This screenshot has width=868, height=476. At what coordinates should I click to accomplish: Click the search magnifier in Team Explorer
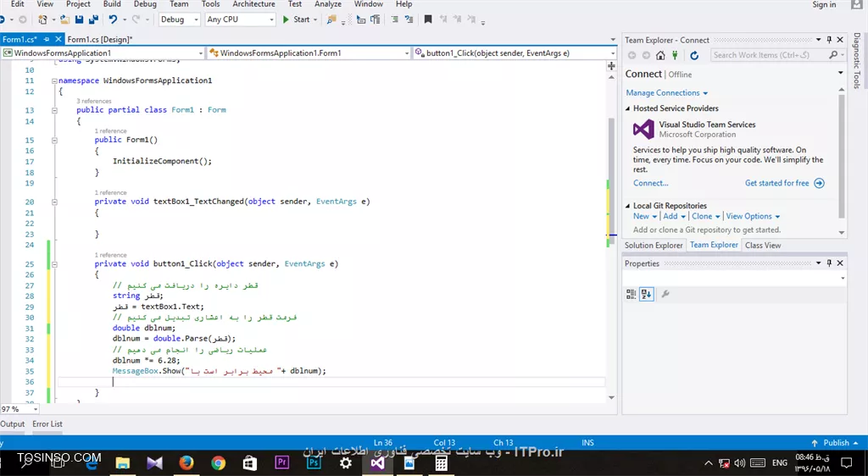tap(833, 55)
